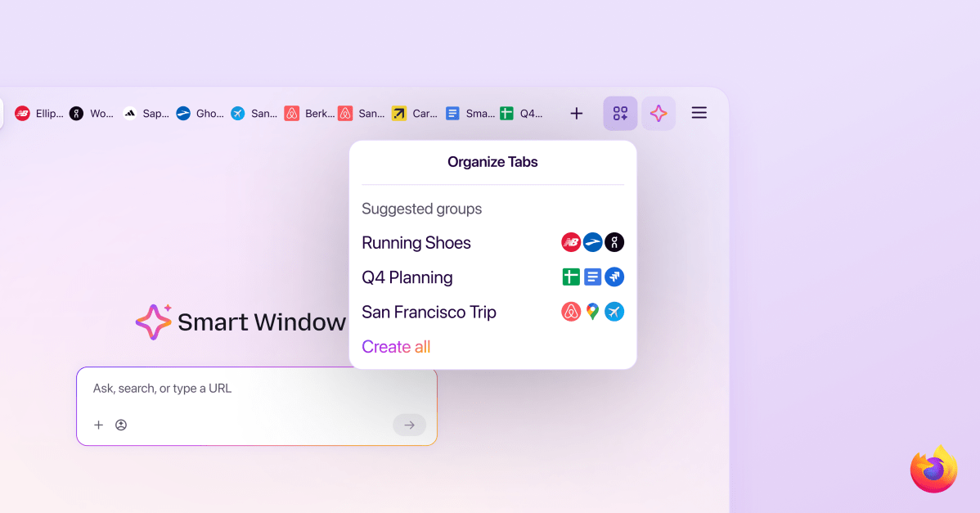Choose the Running Shoes suggested group
Viewport: 980px width, 513px height.
(492, 242)
